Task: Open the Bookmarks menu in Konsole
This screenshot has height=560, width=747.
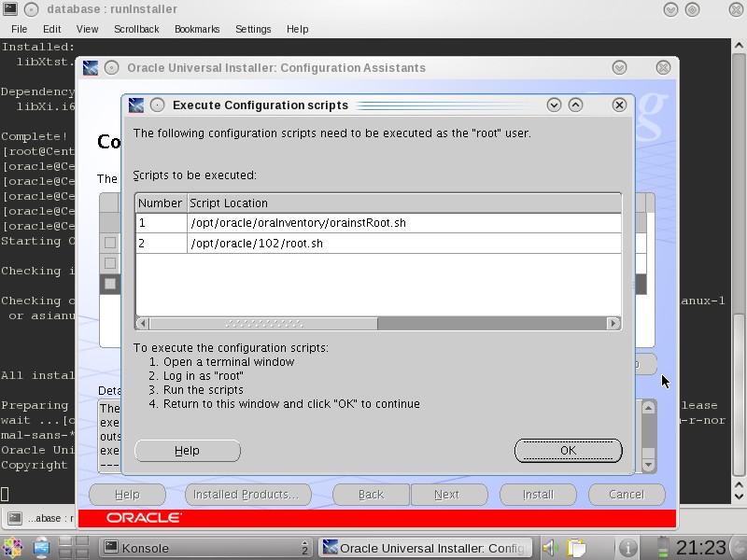Action: pyautogui.click(x=197, y=29)
